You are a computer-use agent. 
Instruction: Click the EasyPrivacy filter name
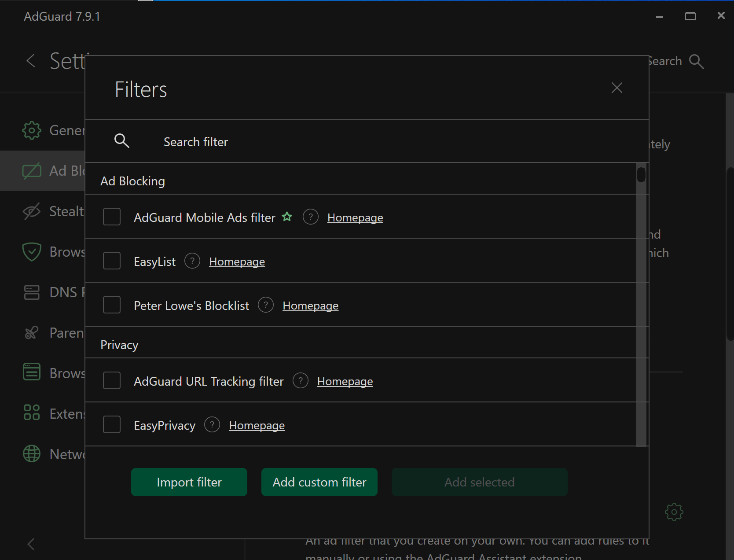[x=165, y=425]
